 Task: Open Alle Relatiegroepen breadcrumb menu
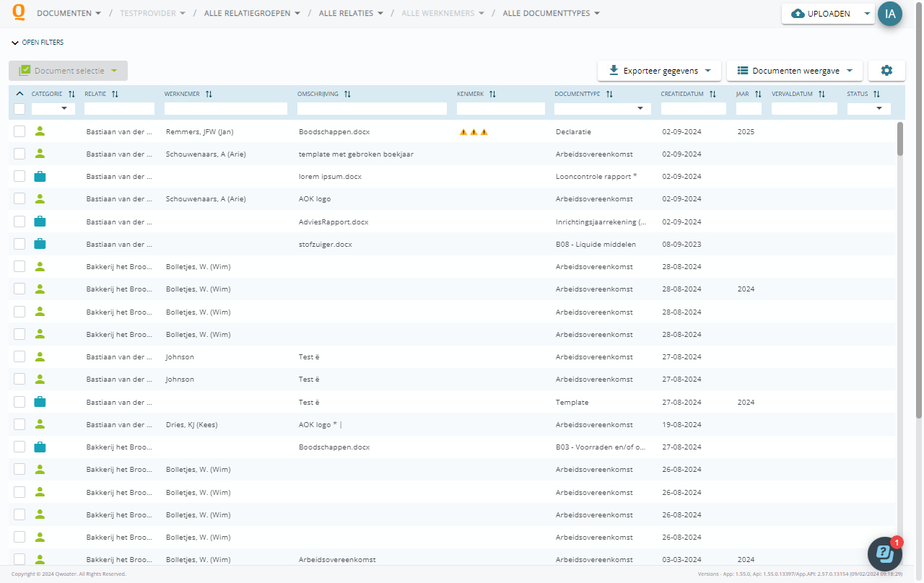(x=252, y=13)
